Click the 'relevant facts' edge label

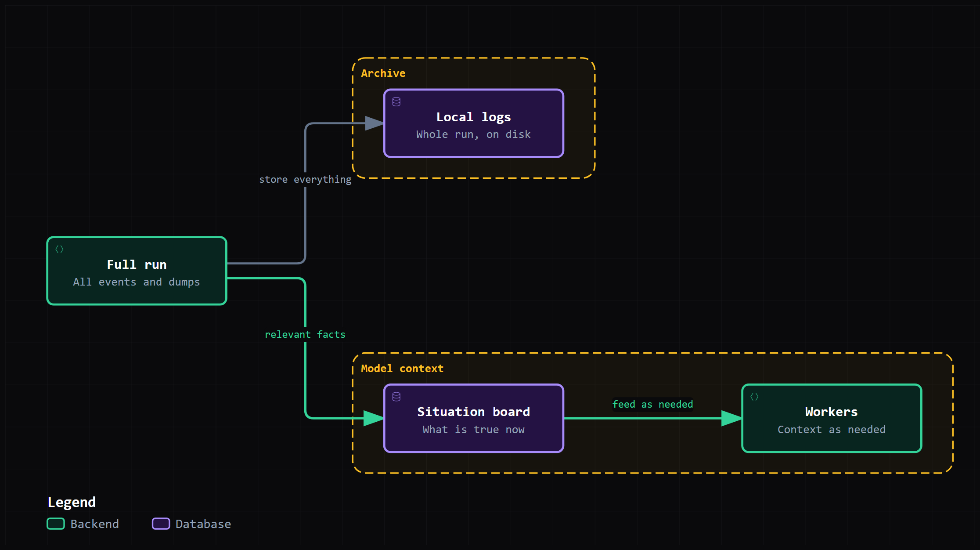point(305,334)
